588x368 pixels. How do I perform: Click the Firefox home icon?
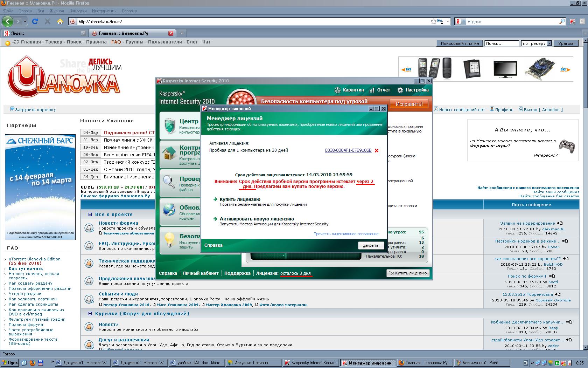pyautogui.click(x=60, y=21)
